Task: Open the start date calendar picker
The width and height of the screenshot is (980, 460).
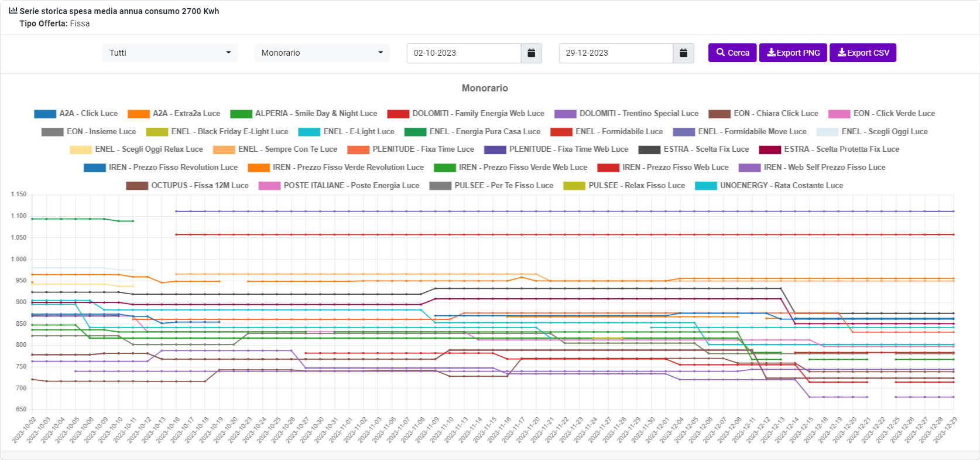Action: coord(532,53)
